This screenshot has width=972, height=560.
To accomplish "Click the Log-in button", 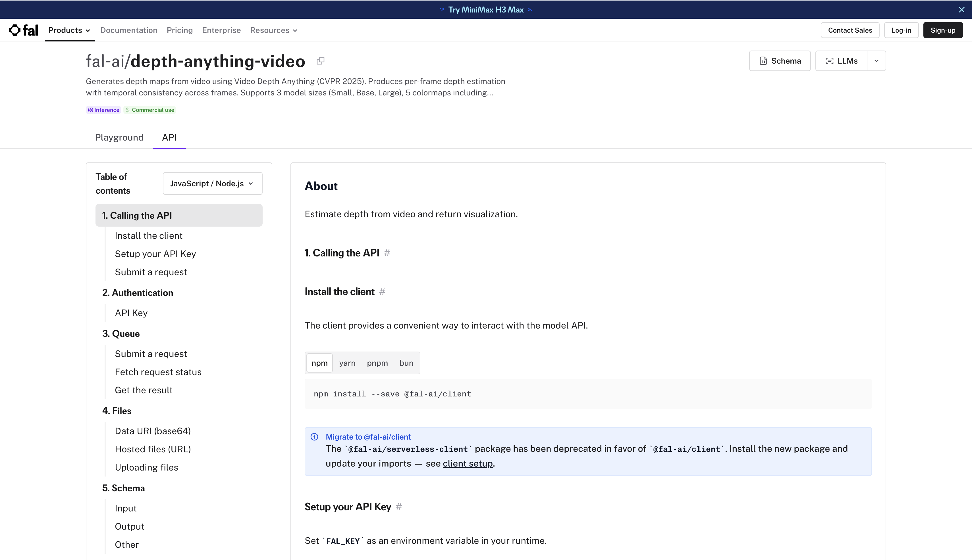I will (x=901, y=30).
